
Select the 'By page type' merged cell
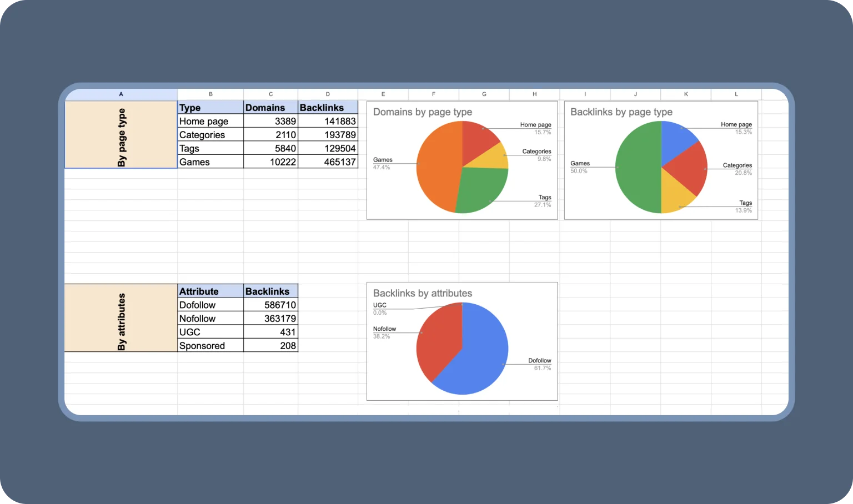121,134
